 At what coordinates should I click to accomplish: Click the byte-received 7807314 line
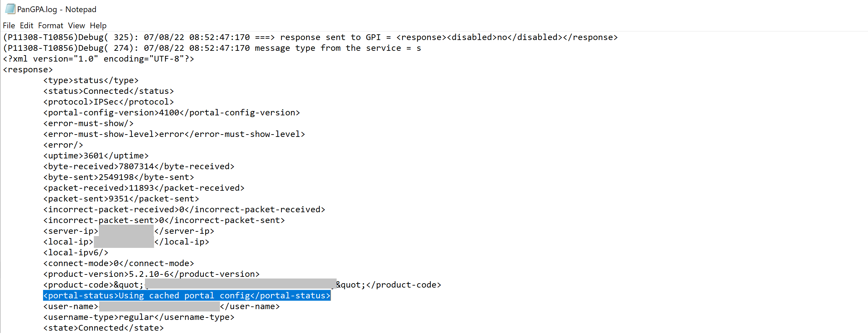(x=138, y=166)
